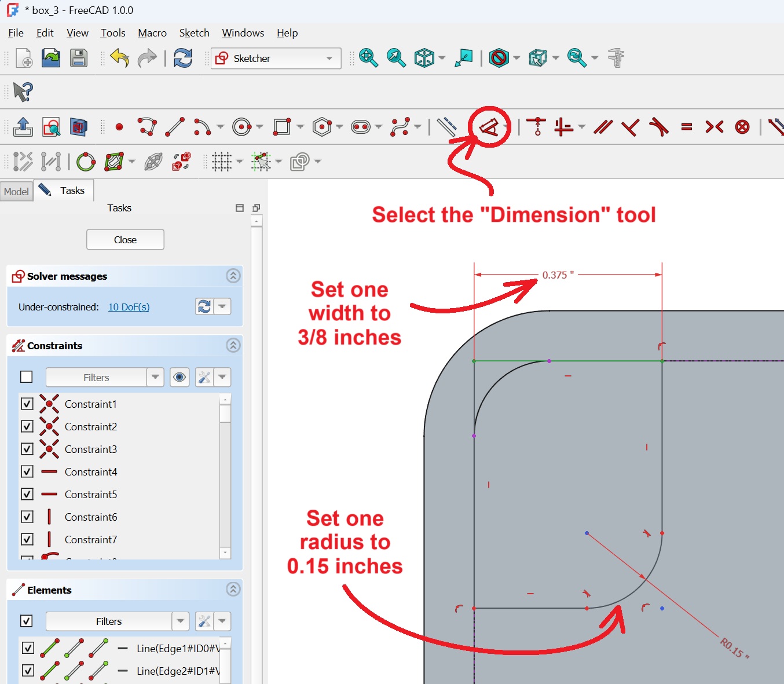The image size is (784, 684).
Task: Collapse the Solver messages section
Action: point(233,276)
